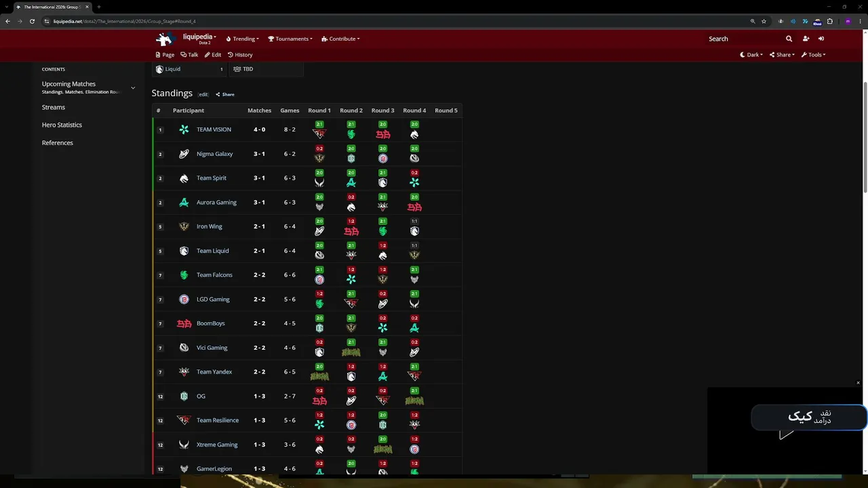Jump to Upcoming Matches in contents
Screen dimensions: 868x488
[x=68, y=84]
